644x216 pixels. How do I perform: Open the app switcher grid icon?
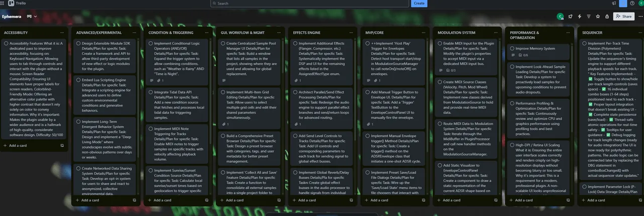[3, 3]
